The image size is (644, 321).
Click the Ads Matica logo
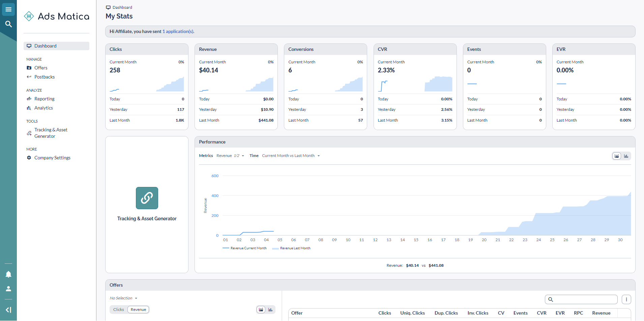(x=57, y=16)
